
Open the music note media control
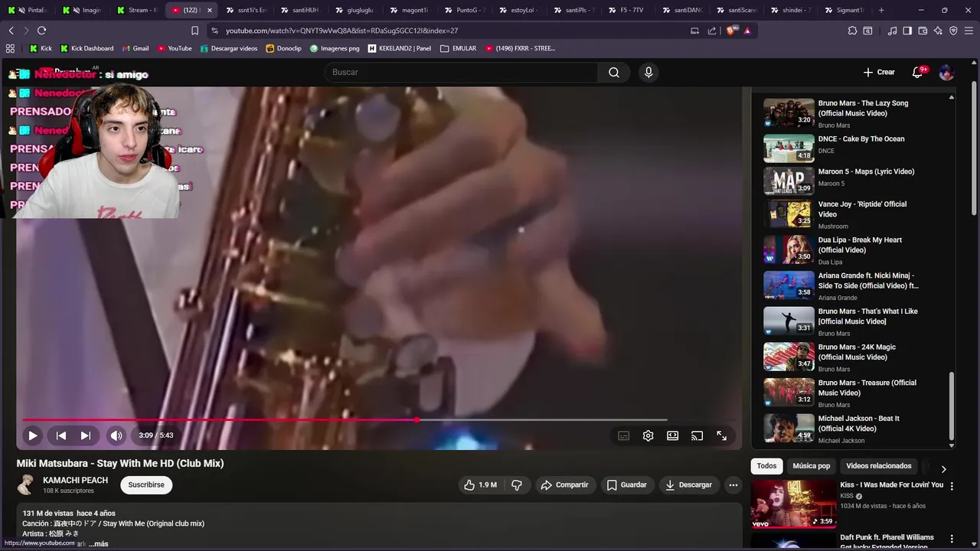click(892, 31)
